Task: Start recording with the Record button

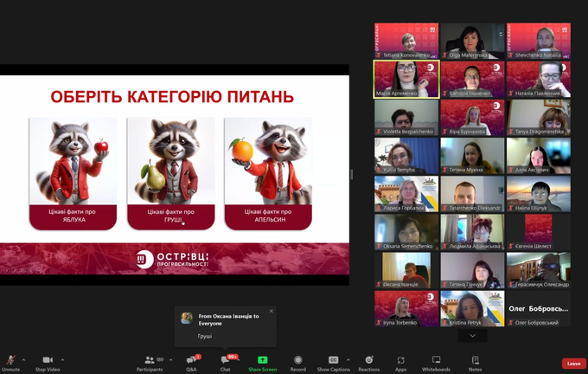Action: click(x=297, y=361)
